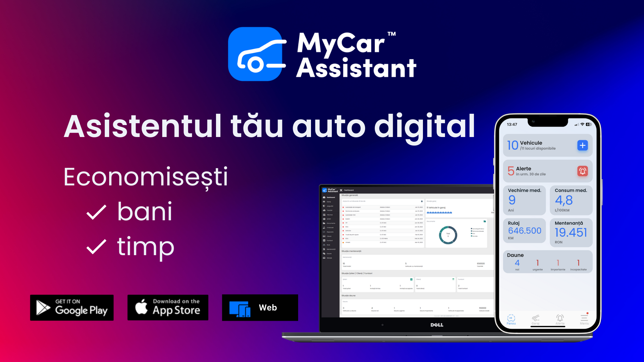Tap the Google Play store icon
Image resolution: width=644 pixels, height=362 pixels.
click(x=72, y=307)
